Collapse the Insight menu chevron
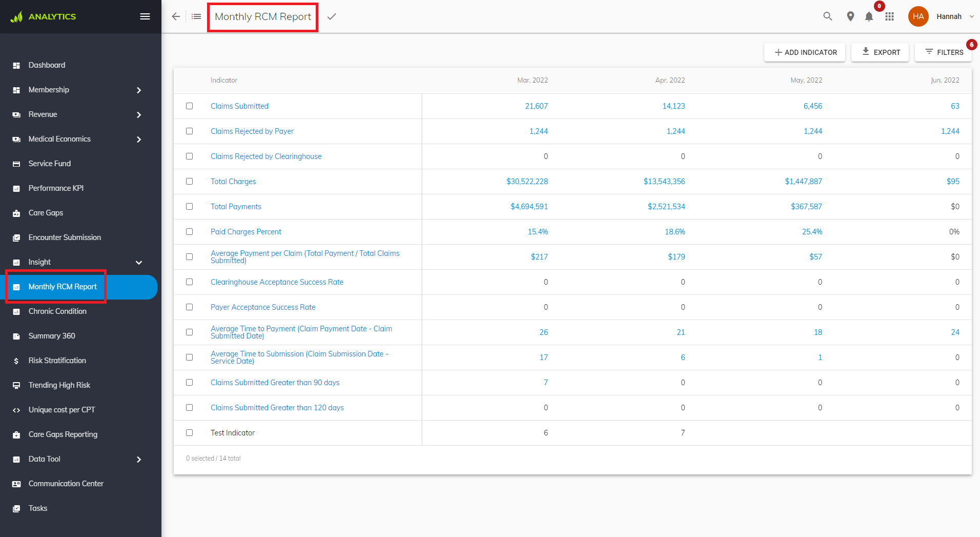This screenshot has width=980, height=537. [x=139, y=263]
